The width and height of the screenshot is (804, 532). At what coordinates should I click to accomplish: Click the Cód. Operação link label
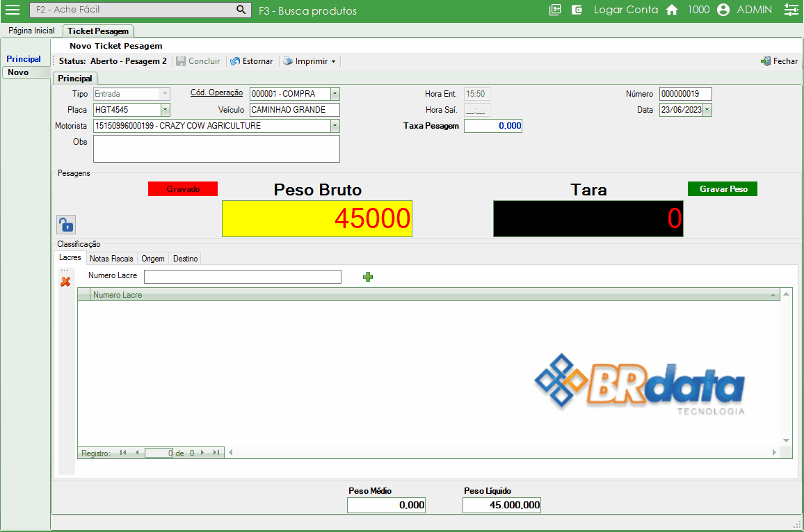tap(216, 92)
